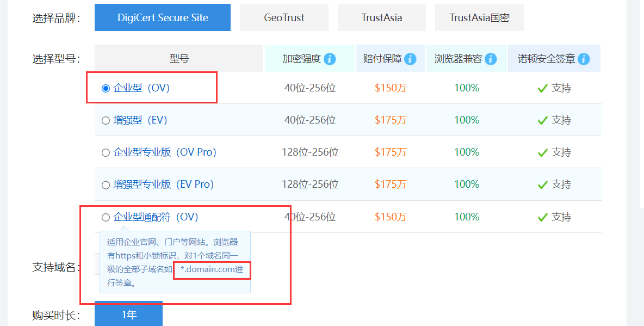
Task: Pick the 1年 purchase duration button
Action: (x=128, y=315)
